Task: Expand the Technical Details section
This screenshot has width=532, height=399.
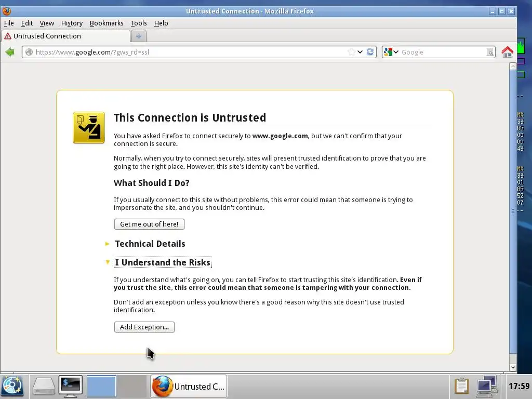Action: [107, 244]
